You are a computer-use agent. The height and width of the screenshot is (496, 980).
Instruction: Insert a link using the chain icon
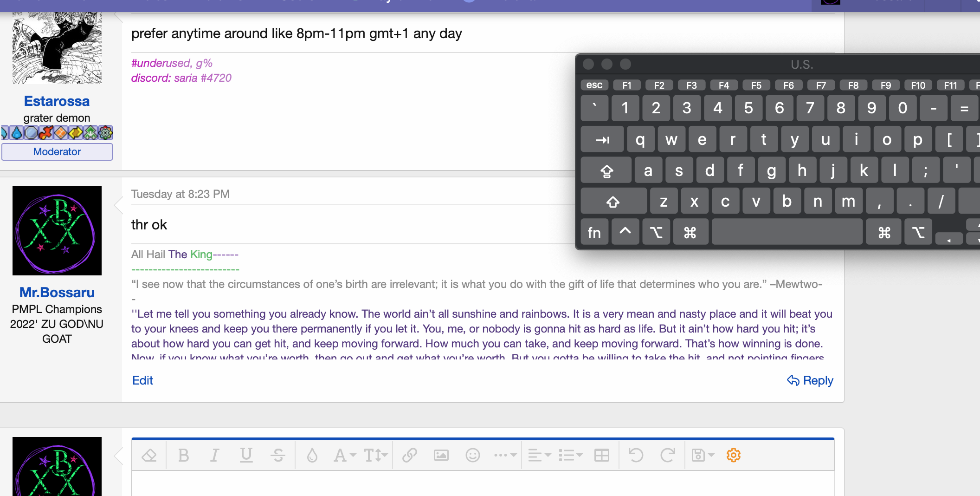(x=409, y=455)
